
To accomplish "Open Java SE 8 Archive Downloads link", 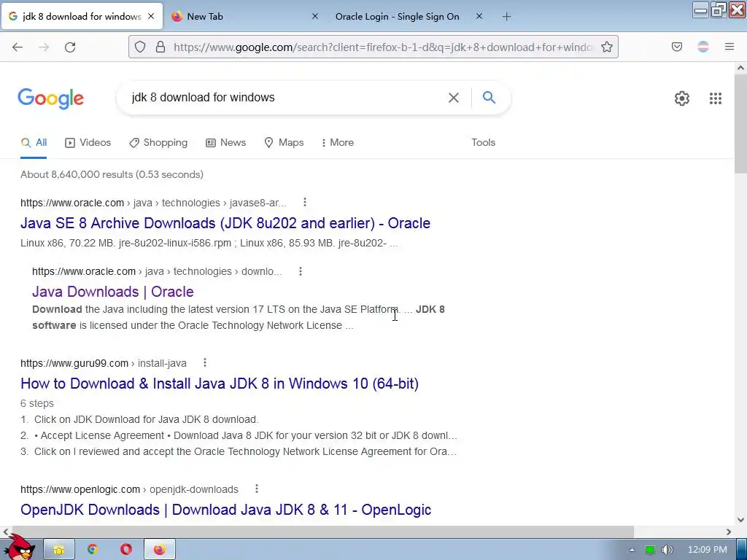I will tap(225, 223).
